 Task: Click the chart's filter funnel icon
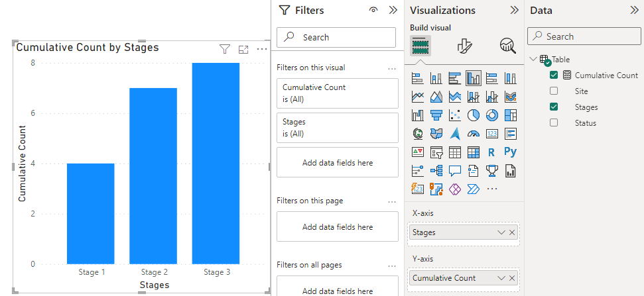(x=224, y=50)
